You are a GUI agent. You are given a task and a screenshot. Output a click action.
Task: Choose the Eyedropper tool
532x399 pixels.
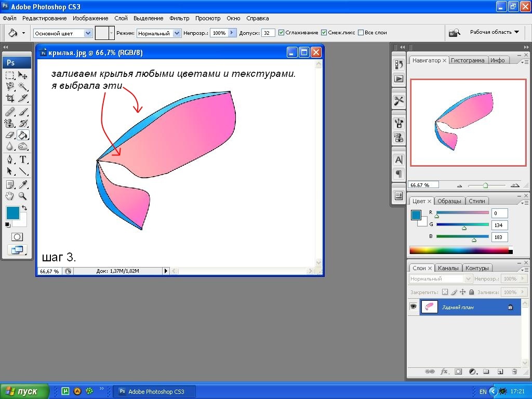(23, 184)
